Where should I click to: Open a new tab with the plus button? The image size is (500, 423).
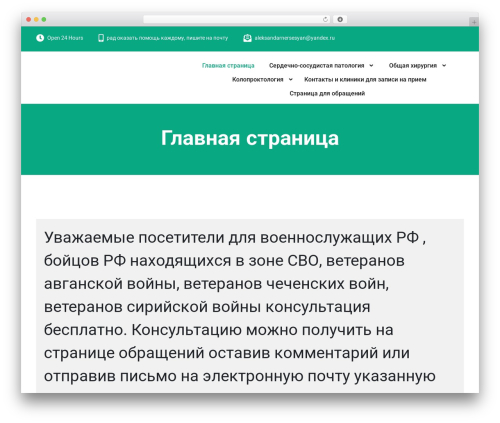click(474, 22)
